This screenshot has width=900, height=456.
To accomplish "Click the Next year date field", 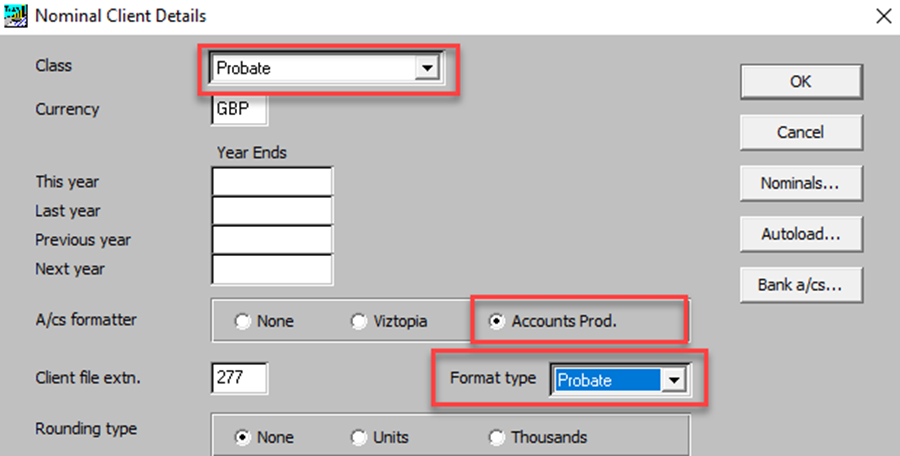I will coord(272,269).
